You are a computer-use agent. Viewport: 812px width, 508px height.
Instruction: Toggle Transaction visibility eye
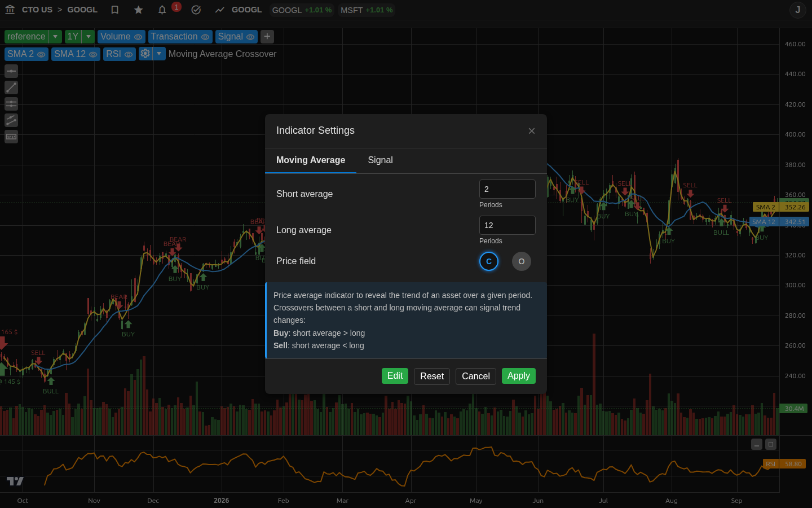coord(205,37)
